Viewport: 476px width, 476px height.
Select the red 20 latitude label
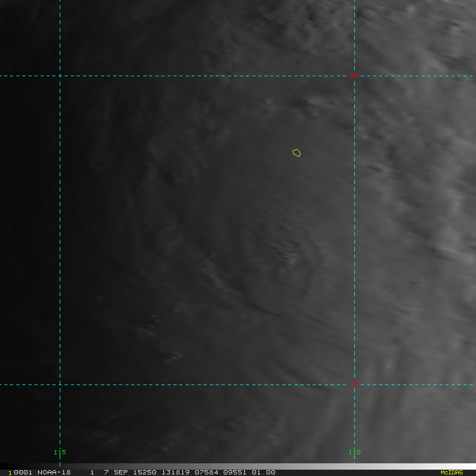pyautogui.click(x=354, y=75)
